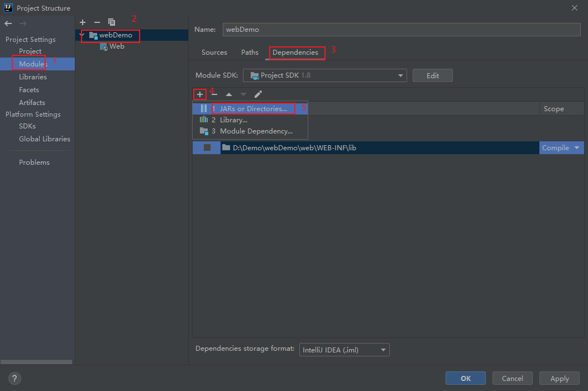Select JARs or Directories menu item
Screen dimensions: 588x391
(253, 109)
